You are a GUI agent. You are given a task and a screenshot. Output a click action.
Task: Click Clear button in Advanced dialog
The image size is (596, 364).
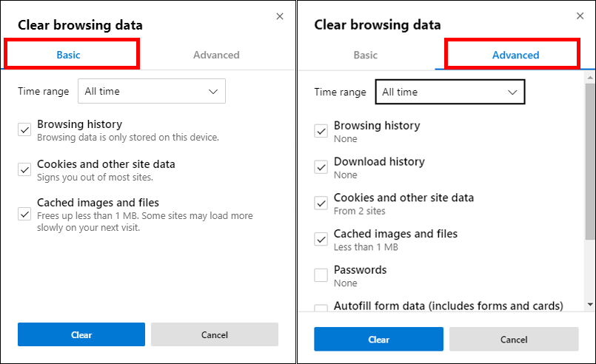point(378,339)
